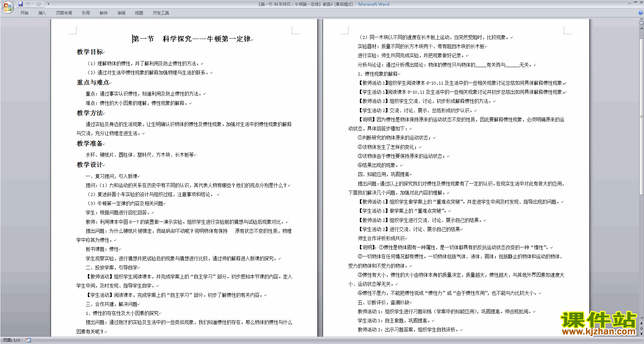
Task: Toggle the ruler view icon above scrollbar
Action: 642,23
